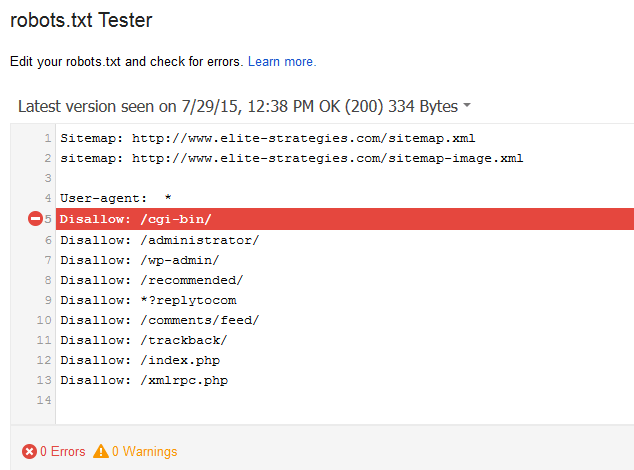Click the orange warning triangle icon
Screen dimensions: 634x470
101,452
